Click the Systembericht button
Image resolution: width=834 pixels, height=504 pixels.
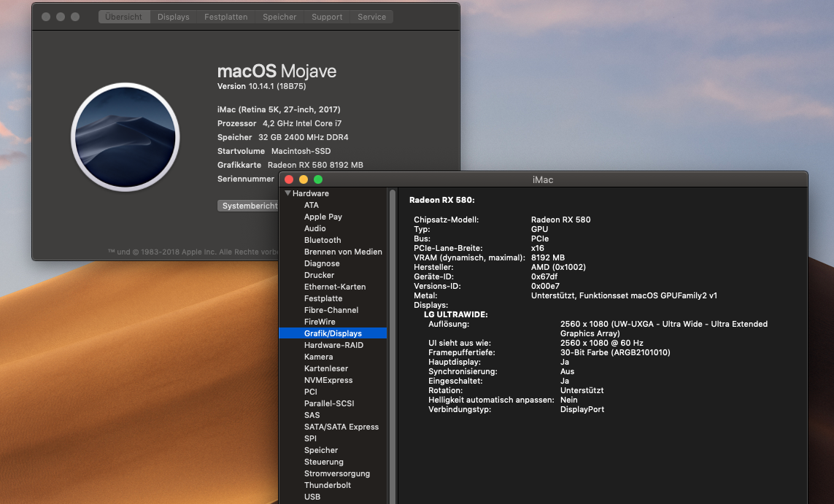[249, 206]
